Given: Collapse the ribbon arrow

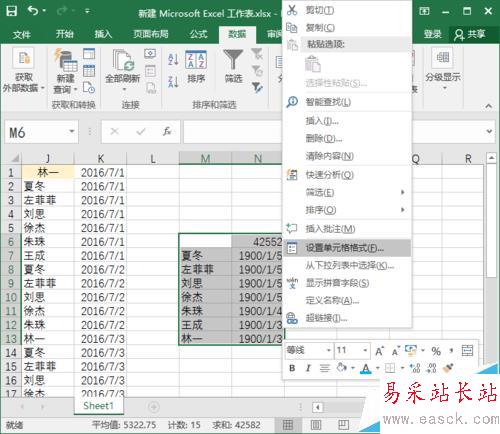Looking at the screenshot, I should click(x=489, y=106).
